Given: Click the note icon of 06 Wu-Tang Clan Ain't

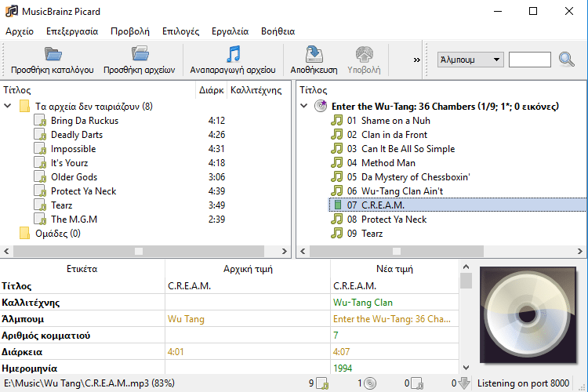Looking at the screenshot, I should pyautogui.click(x=337, y=191).
